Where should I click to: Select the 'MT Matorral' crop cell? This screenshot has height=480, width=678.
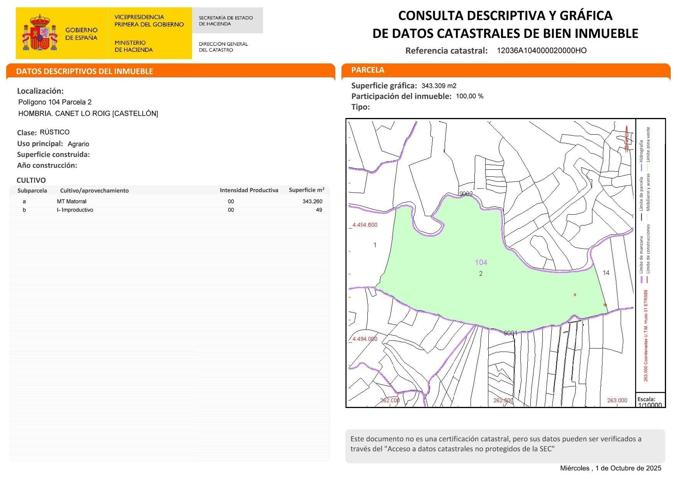(71, 201)
